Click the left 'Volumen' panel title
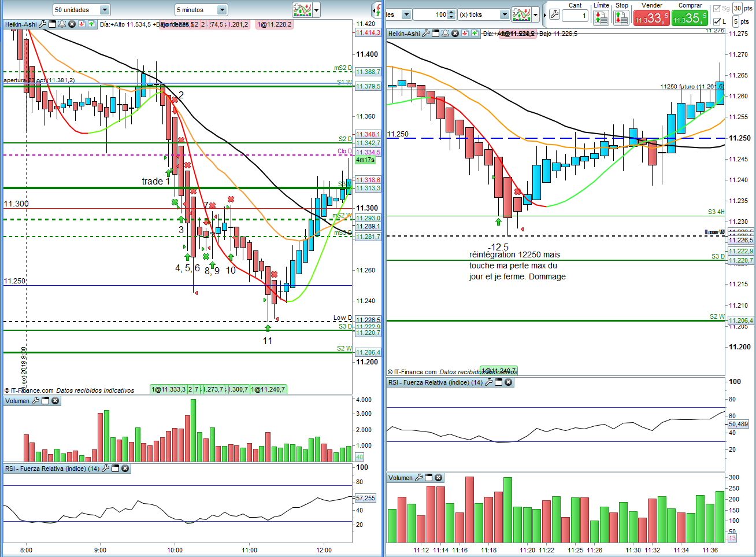The image size is (756, 557). [17, 401]
